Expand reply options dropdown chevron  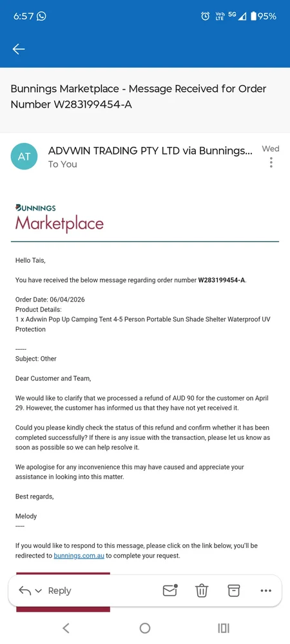[x=39, y=591]
